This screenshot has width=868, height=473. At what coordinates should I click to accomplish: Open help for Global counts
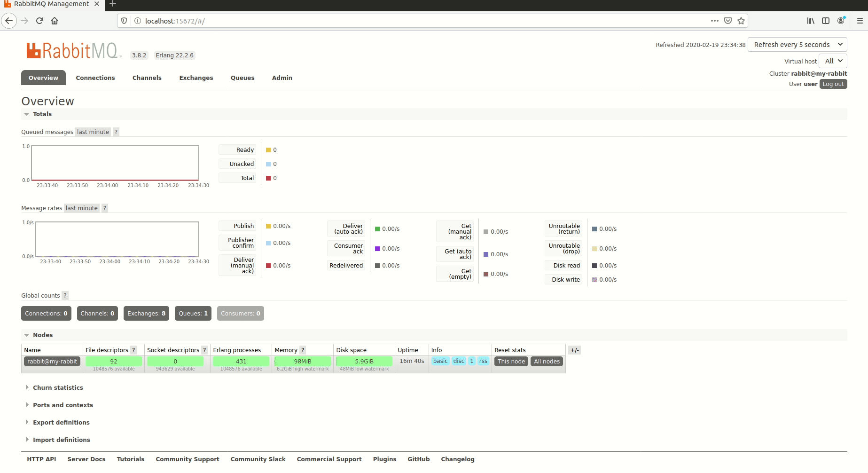(65, 296)
